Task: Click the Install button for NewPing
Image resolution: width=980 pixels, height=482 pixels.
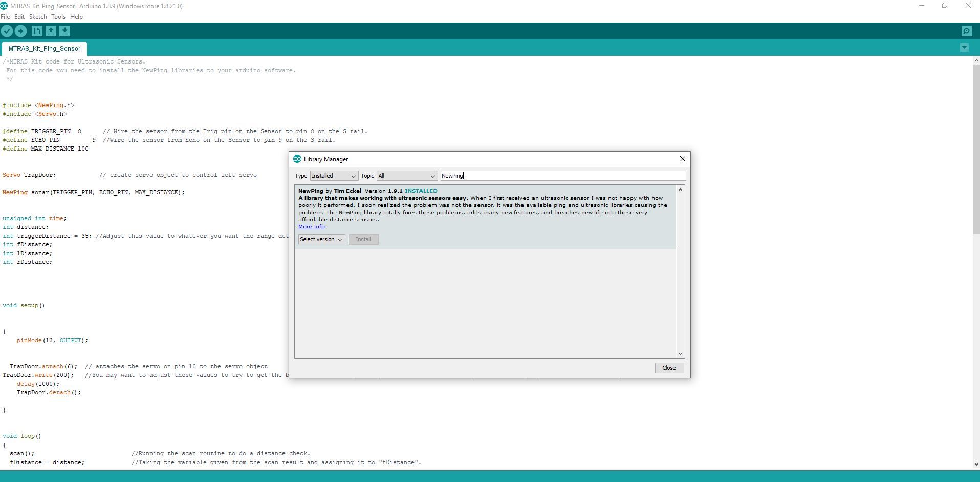Action: (x=363, y=239)
